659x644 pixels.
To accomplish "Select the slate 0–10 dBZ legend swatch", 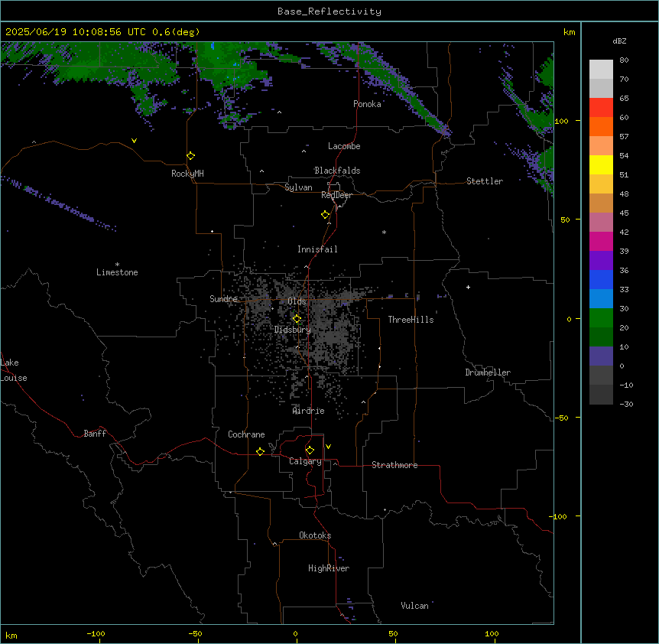I will click(601, 356).
